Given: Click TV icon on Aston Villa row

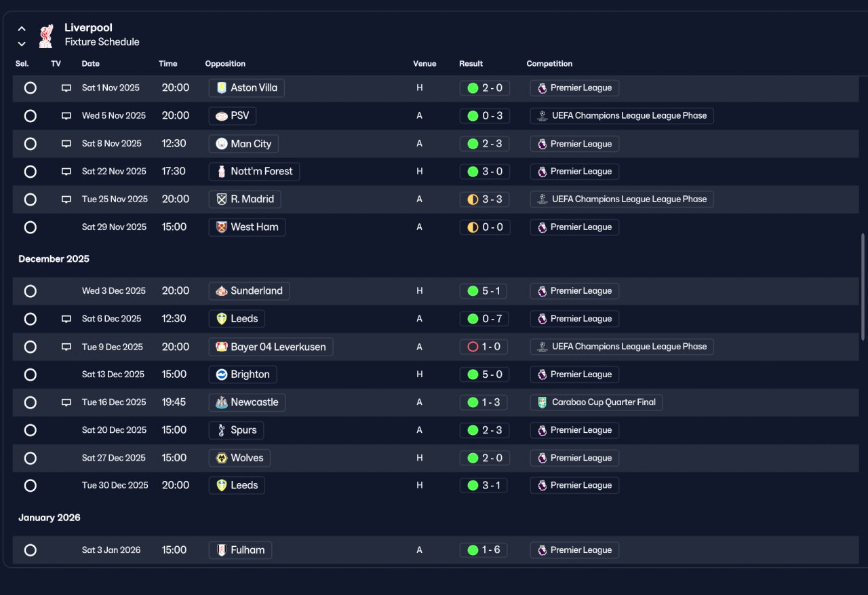Looking at the screenshot, I should [x=66, y=88].
